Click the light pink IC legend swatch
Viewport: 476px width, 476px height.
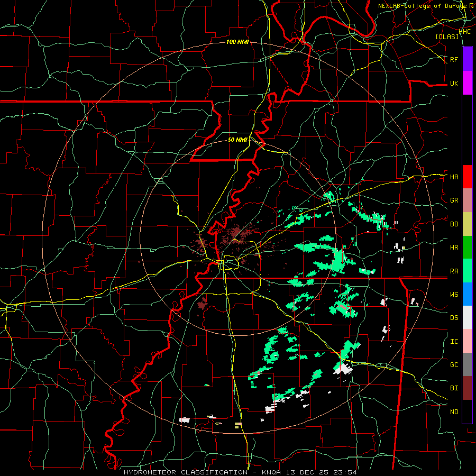[x=467, y=341]
